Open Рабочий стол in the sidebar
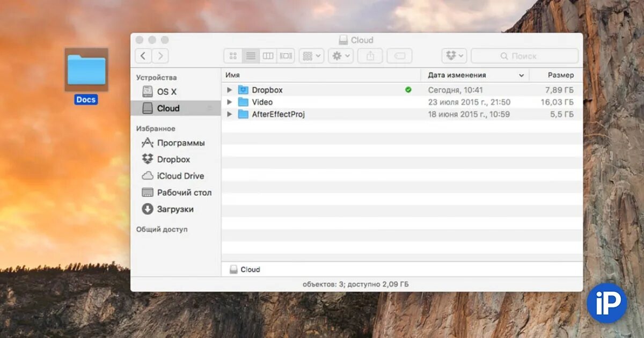Image resolution: width=644 pixels, height=338 pixels. [x=176, y=193]
